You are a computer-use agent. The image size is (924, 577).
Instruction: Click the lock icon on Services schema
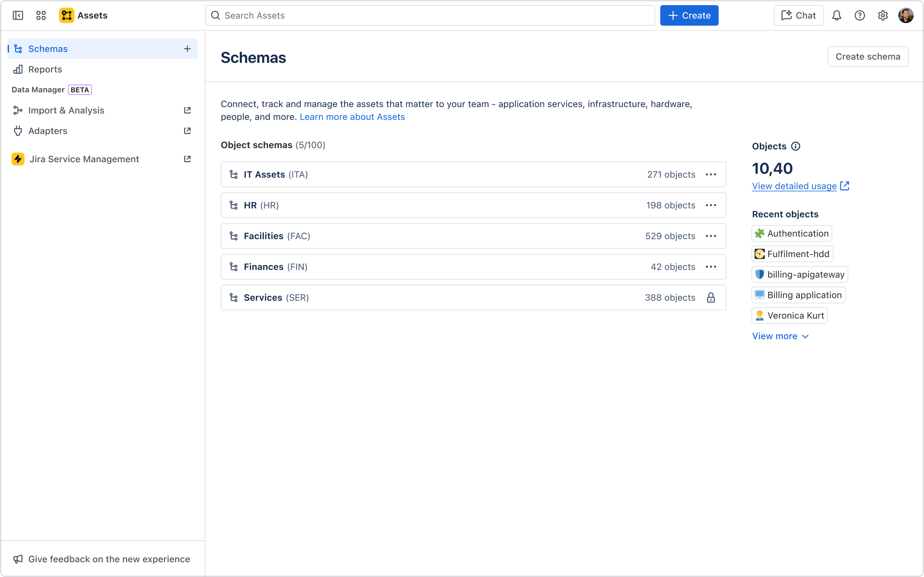711,297
